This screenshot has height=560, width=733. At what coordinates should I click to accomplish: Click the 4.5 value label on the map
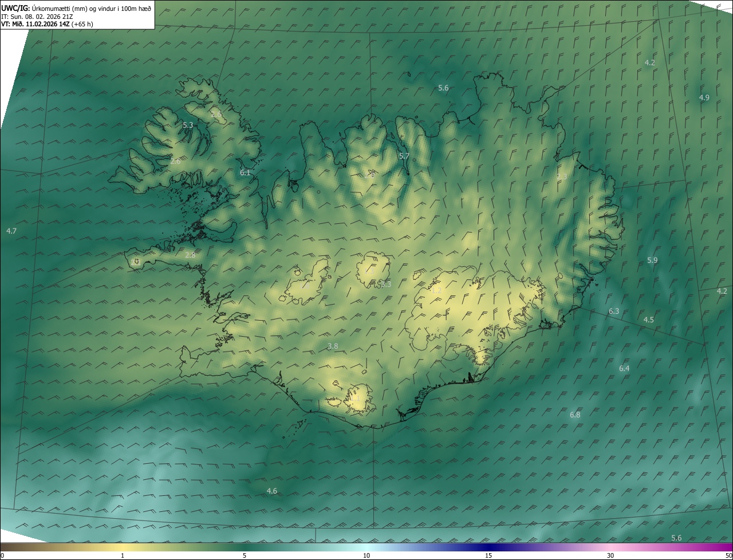pyautogui.click(x=649, y=320)
